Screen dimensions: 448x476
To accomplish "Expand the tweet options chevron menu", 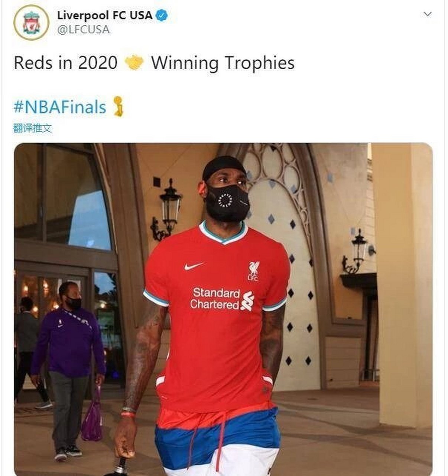I will 428,14.
